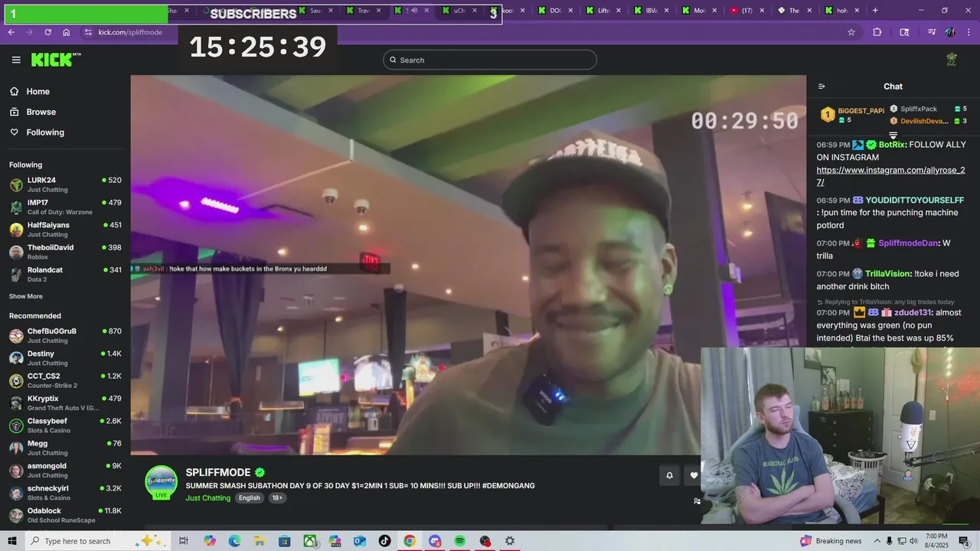Click BotRix username in chat
This screenshot has width=980, height=551.
pyautogui.click(x=892, y=145)
